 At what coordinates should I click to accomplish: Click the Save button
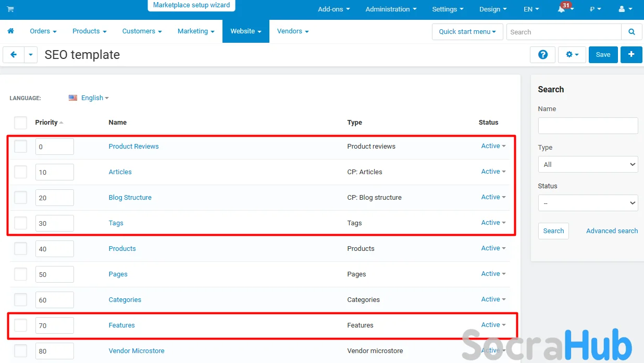pos(603,55)
